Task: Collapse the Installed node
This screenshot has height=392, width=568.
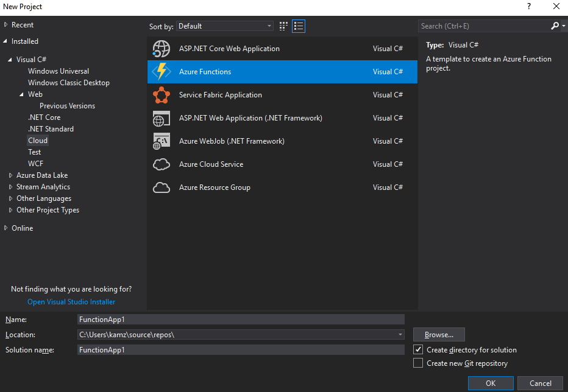Action: coord(5,41)
